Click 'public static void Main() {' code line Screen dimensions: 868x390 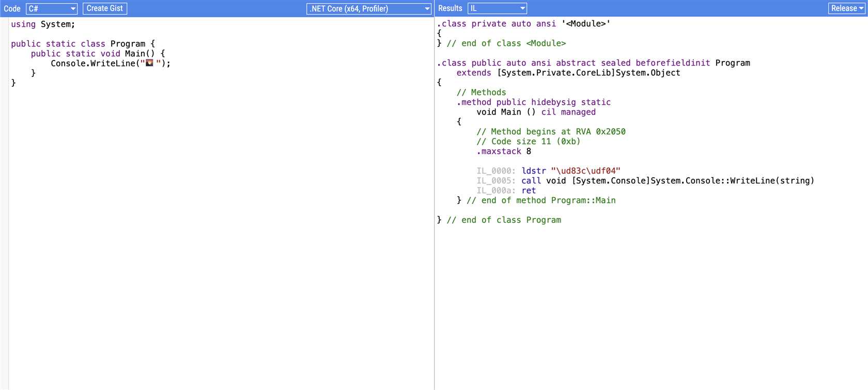98,54
